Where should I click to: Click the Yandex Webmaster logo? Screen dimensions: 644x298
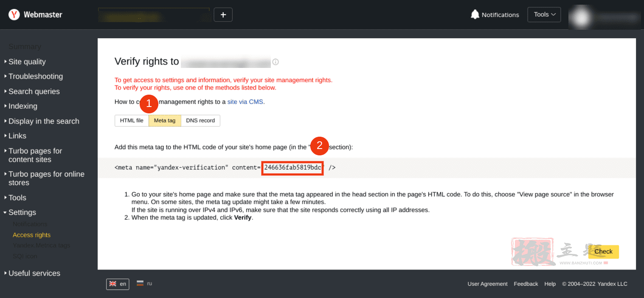36,15
